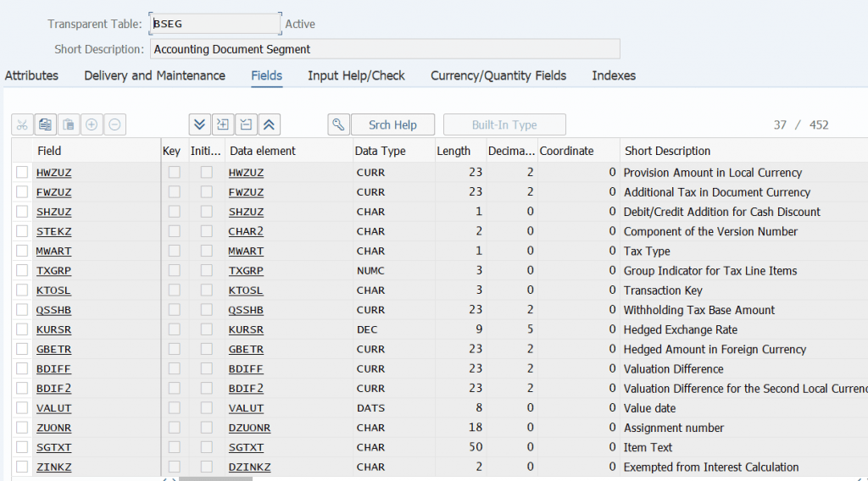Screen dimensions: 868x481
Task: Open field link KURSR in Field column
Action: point(53,329)
